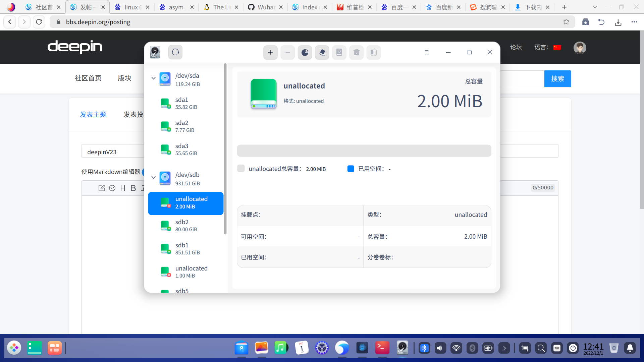
Task: Open the 社区首页 link
Action: click(x=88, y=78)
